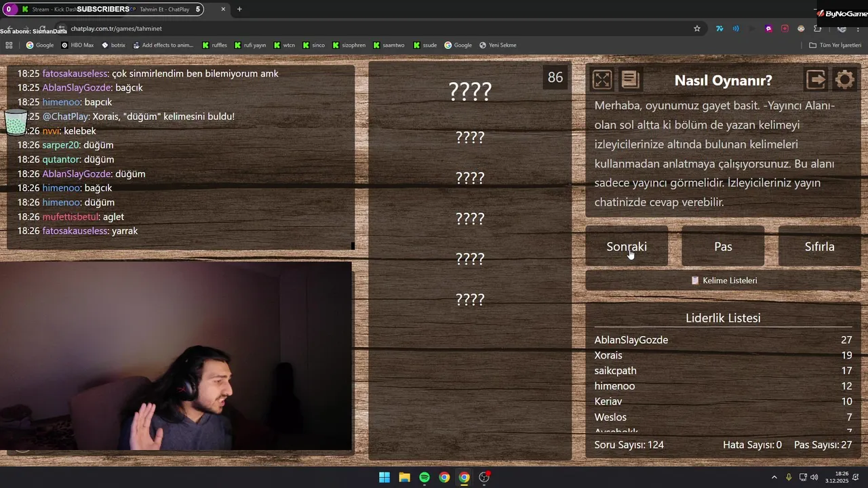Click himenoo's bapcık chat message

65,102
